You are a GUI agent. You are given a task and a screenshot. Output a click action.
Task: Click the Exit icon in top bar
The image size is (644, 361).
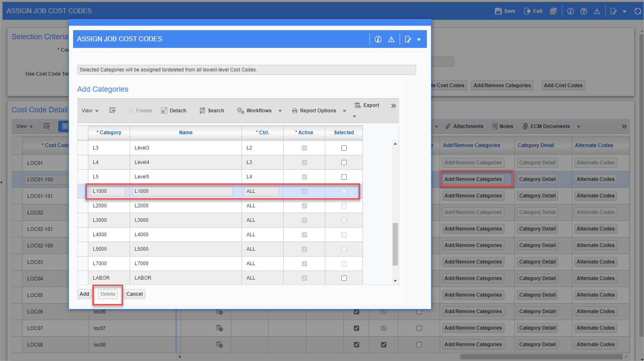coord(527,11)
